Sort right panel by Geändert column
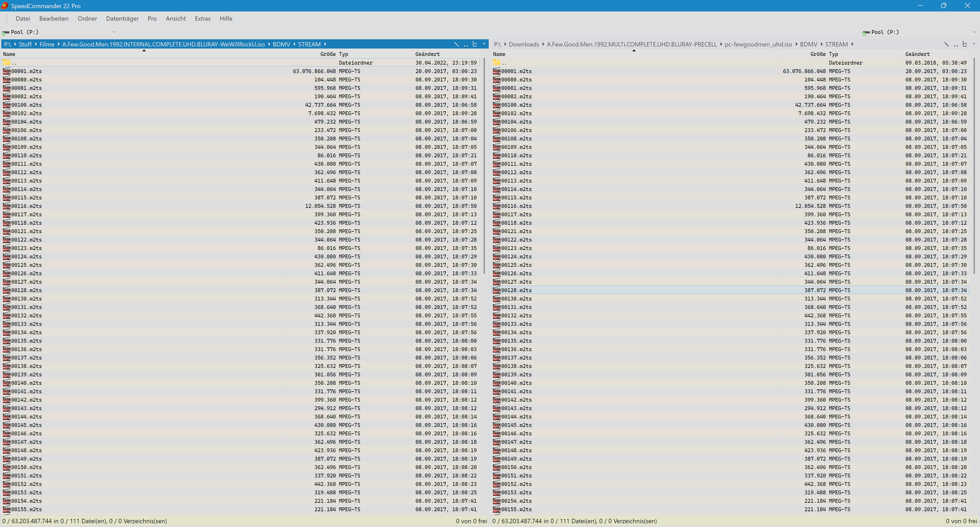Viewport: 980px width, 527px height. [917, 54]
